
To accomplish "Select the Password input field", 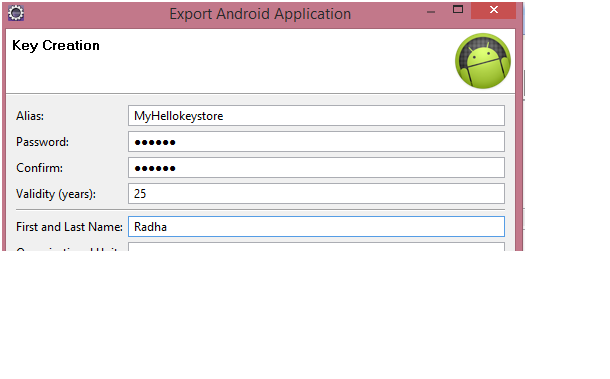I will pyautogui.click(x=316, y=142).
